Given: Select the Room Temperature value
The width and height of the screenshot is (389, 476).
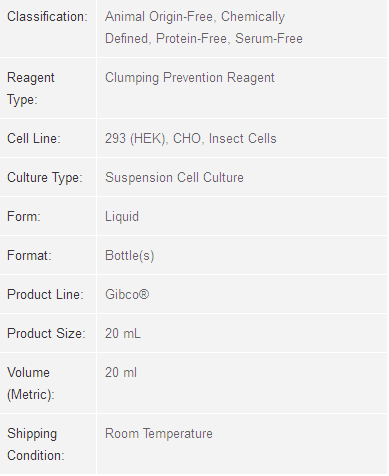Looking at the screenshot, I should point(159,434).
